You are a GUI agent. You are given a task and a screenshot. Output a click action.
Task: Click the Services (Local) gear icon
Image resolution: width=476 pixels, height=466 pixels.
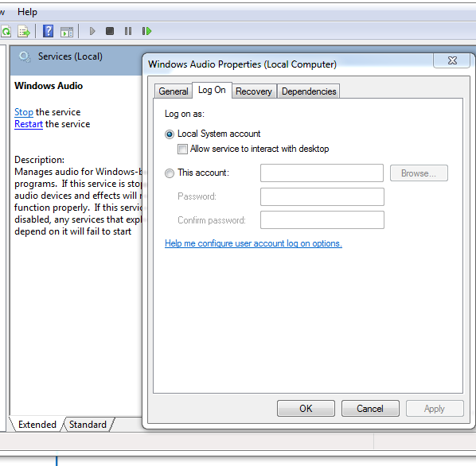click(x=25, y=56)
